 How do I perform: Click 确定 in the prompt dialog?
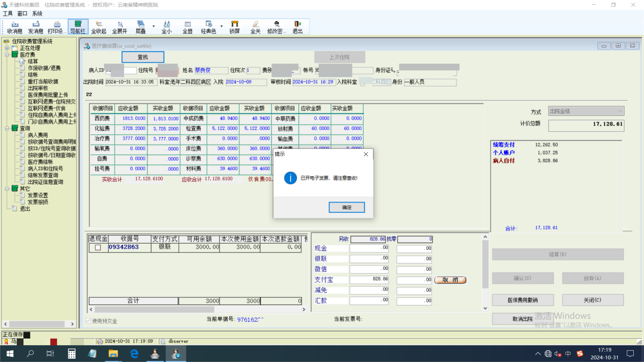[346, 207]
